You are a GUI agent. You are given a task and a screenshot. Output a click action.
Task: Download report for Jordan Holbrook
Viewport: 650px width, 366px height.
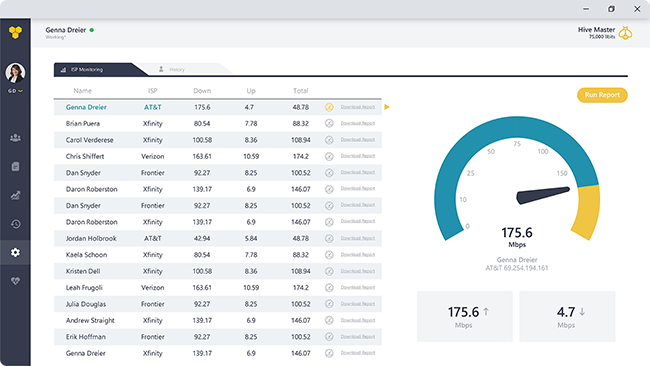tap(358, 238)
